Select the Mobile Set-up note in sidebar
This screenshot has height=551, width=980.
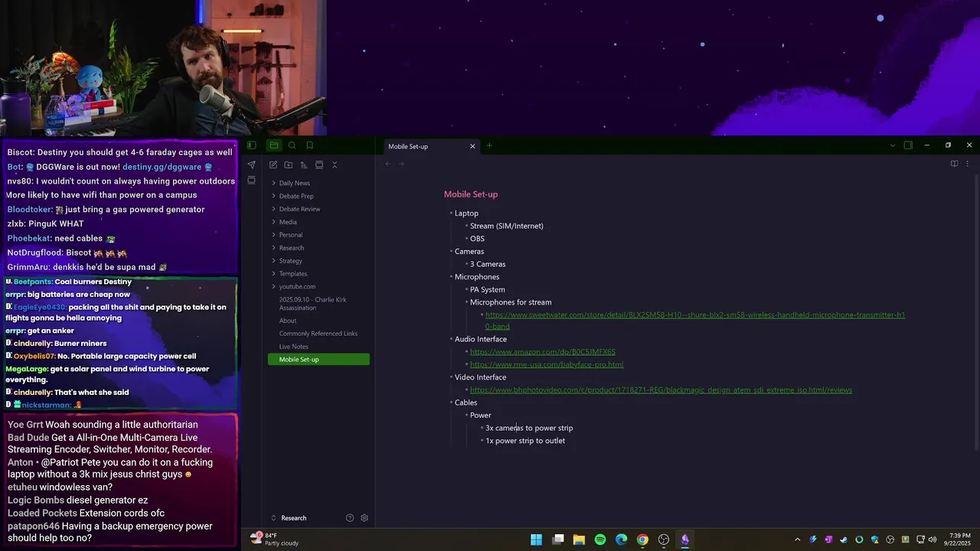[x=318, y=360]
